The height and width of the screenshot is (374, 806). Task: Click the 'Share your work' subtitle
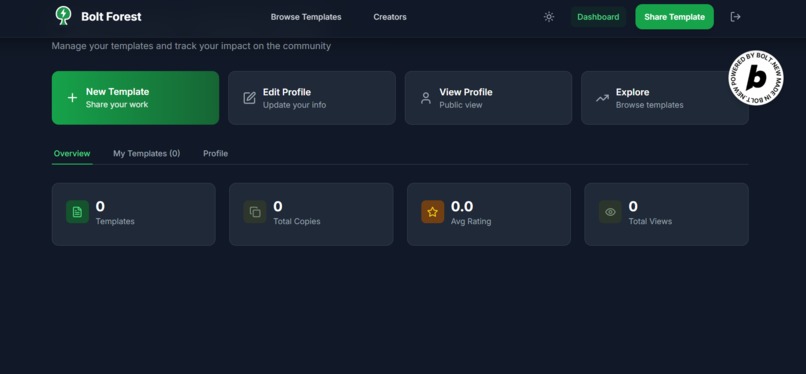click(x=117, y=105)
